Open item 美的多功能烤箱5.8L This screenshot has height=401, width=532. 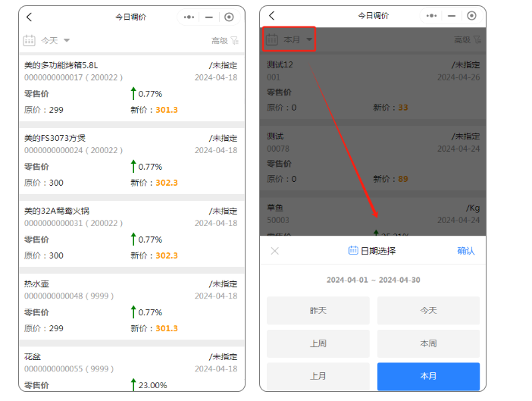(x=61, y=65)
